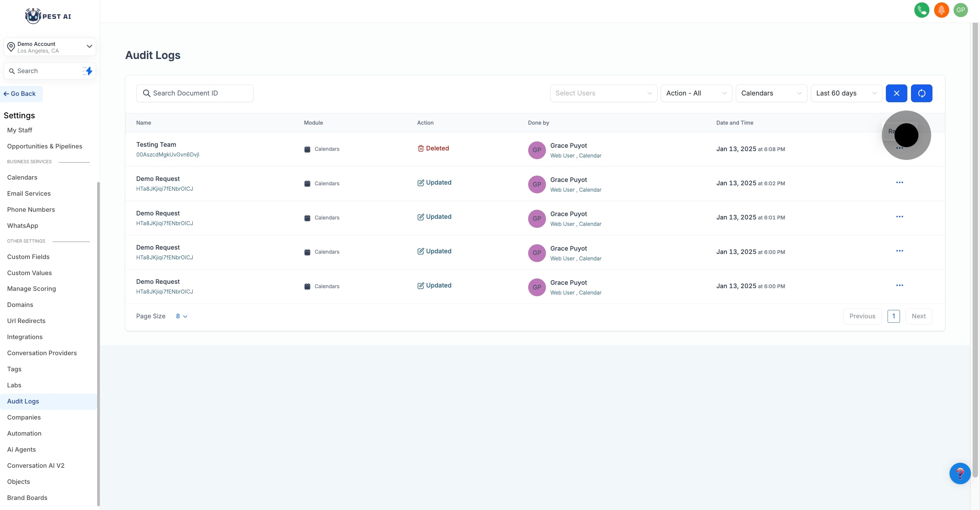This screenshot has height=510, width=980.
Task: Open Custom Fields in settings sidebar
Action: coord(28,257)
